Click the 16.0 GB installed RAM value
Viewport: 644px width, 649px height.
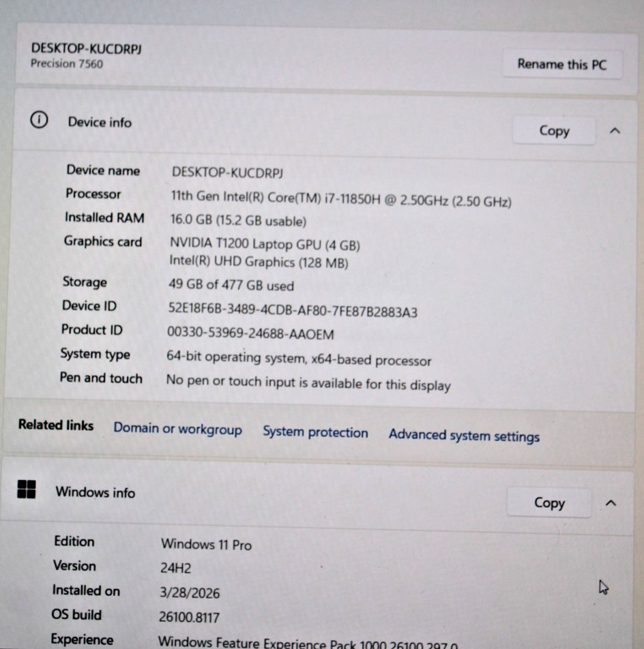click(238, 220)
